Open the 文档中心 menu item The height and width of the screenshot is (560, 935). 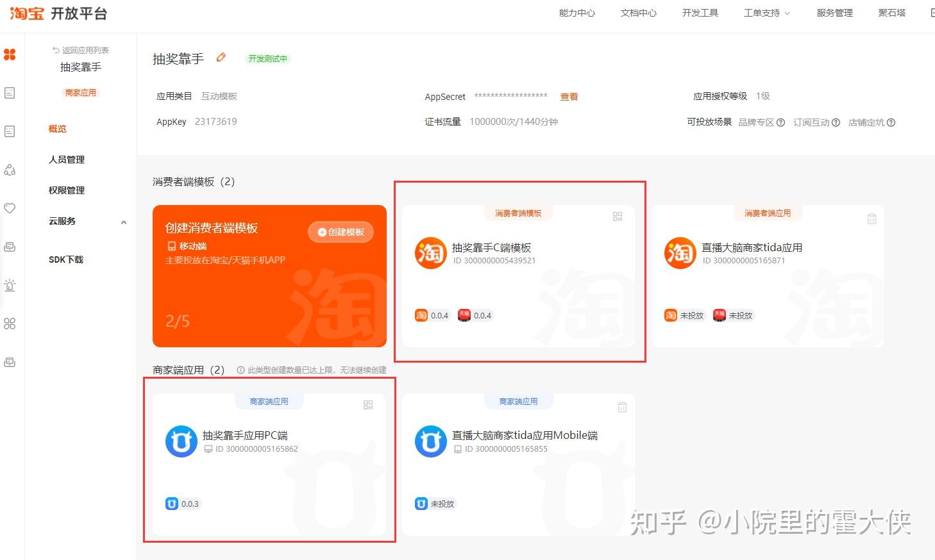tap(637, 13)
